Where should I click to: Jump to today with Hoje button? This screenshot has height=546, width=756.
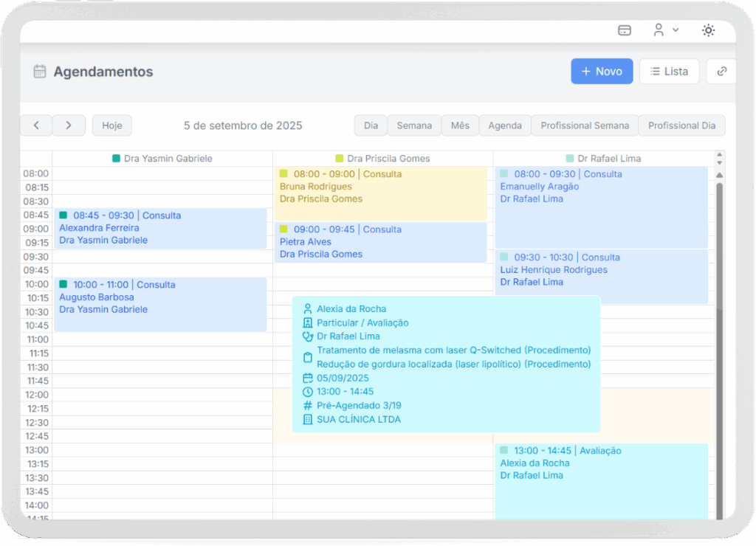(x=112, y=125)
